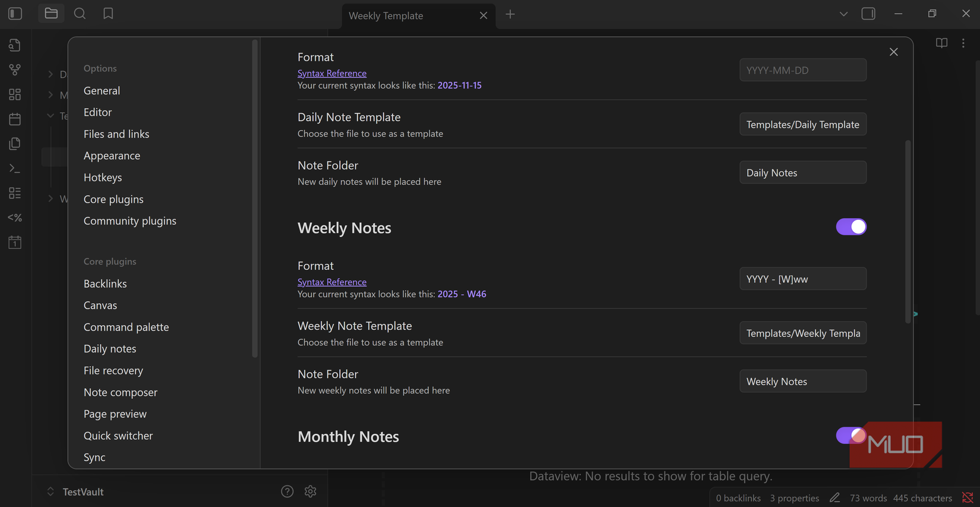
Task: Click the templater ribbon icon
Action: point(15,218)
